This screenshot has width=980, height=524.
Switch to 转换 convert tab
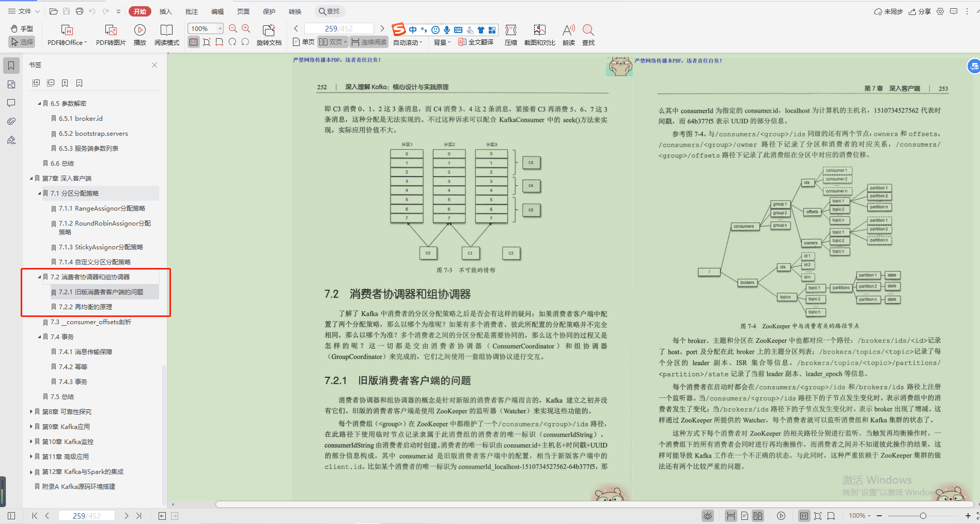point(294,11)
